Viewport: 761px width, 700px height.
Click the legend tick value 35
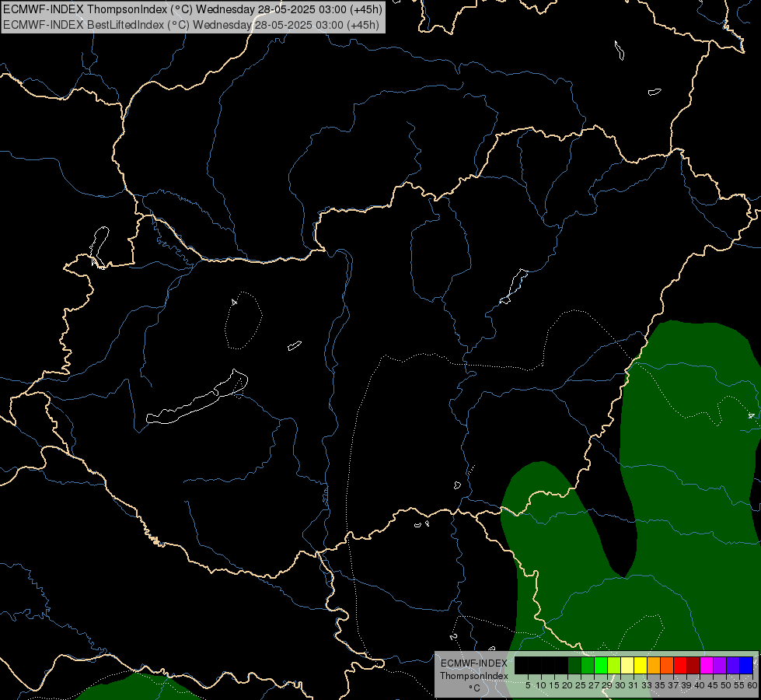tap(660, 685)
